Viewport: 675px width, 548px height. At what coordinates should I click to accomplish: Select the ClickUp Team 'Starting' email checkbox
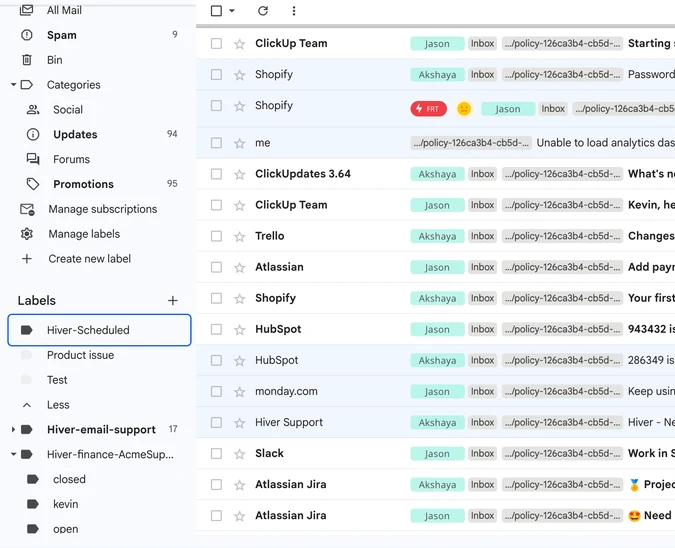coord(217,43)
